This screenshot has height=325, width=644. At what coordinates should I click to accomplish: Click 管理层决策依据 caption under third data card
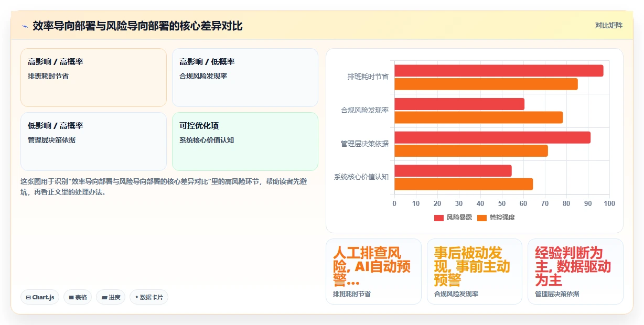click(557, 294)
